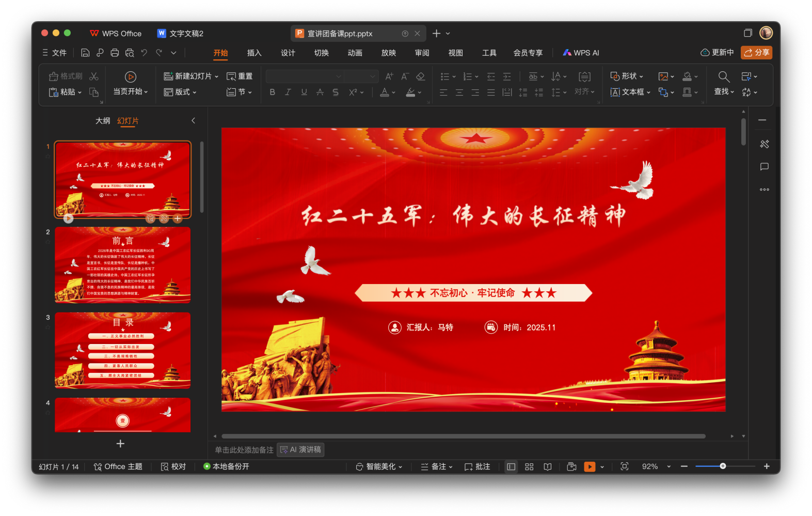Click the zoom slider handle
812x516 pixels.
[x=723, y=466]
